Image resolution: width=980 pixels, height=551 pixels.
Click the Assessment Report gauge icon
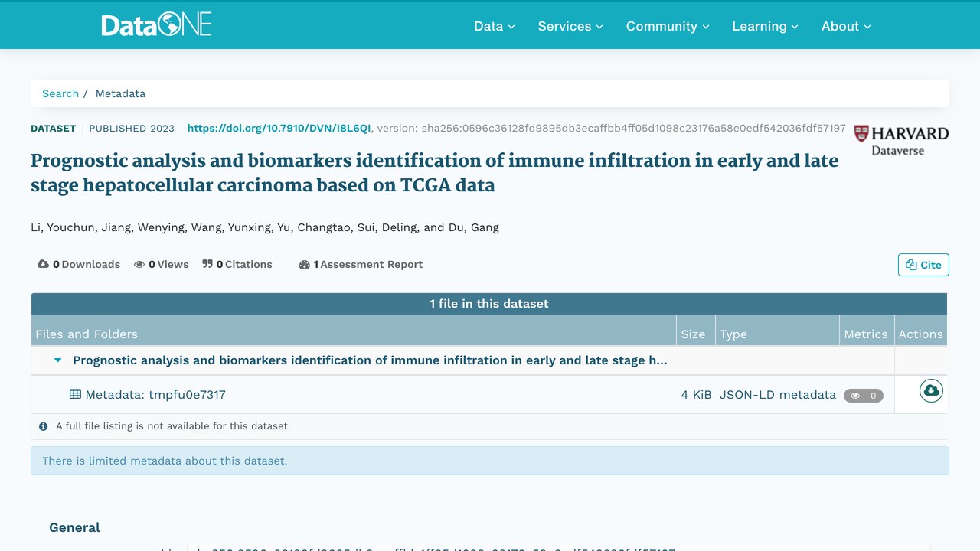point(305,264)
